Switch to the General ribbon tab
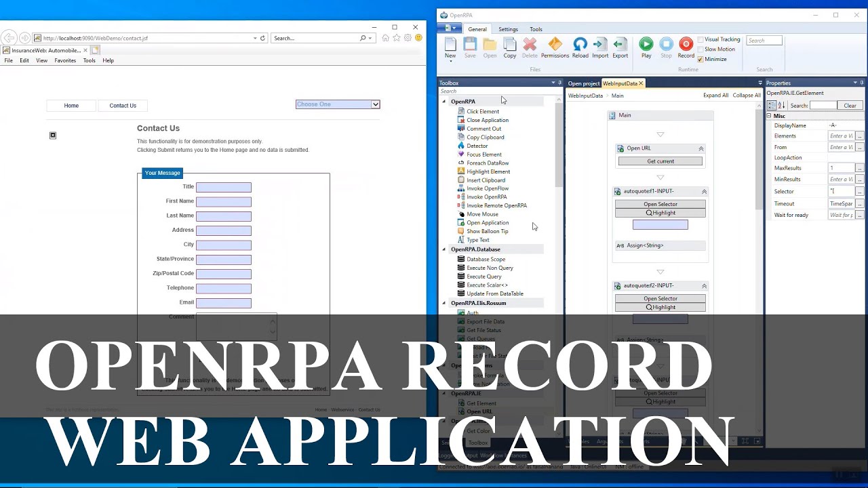Viewport: 868px width, 488px height. click(x=477, y=29)
